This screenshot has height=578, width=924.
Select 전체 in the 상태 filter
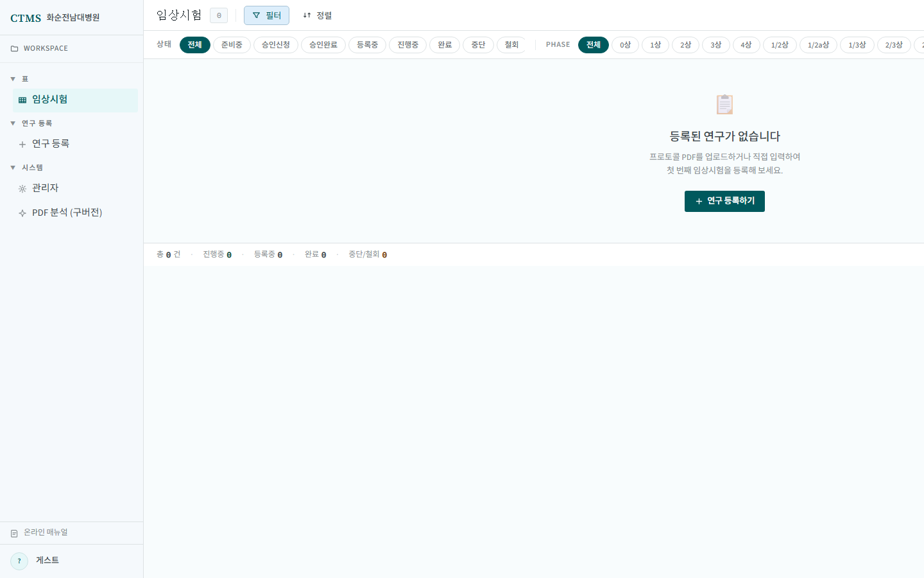click(195, 45)
